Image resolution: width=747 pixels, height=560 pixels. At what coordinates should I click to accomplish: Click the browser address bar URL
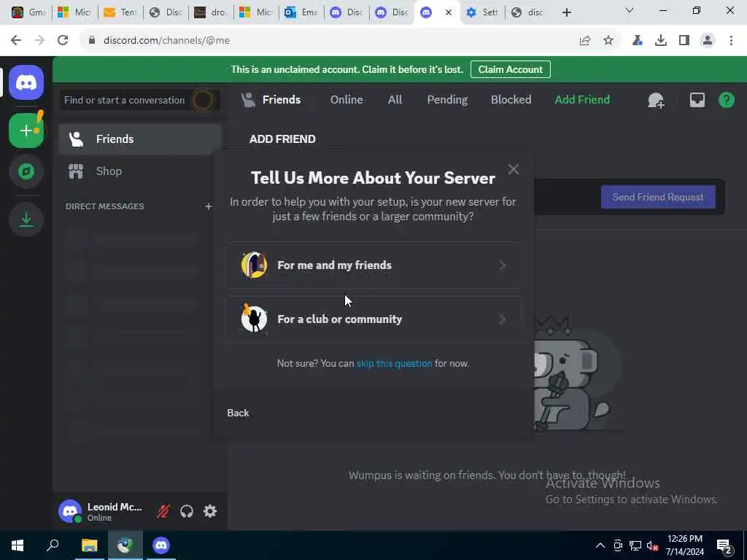point(166,41)
